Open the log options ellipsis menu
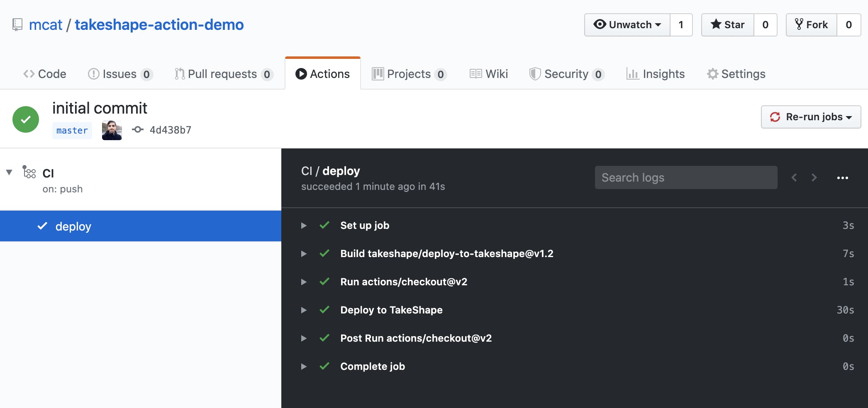Screen dimensions: 868x408 (x=843, y=177)
